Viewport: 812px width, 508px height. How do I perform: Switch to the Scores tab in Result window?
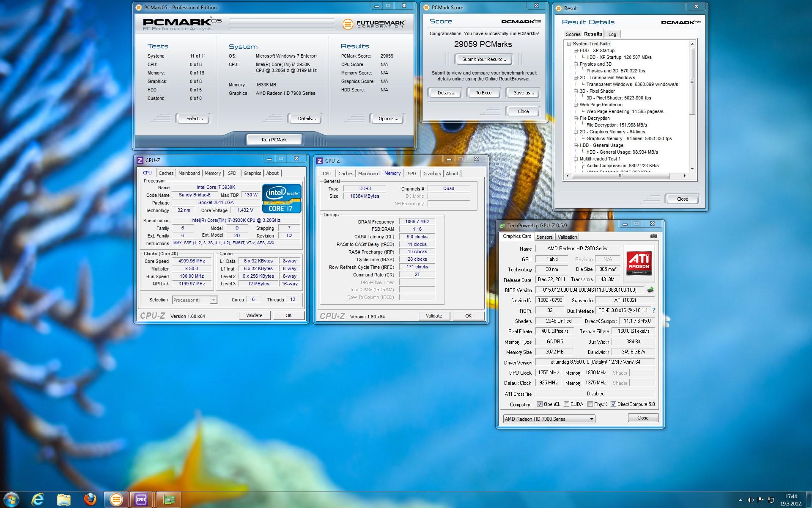(x=573, y=34)
